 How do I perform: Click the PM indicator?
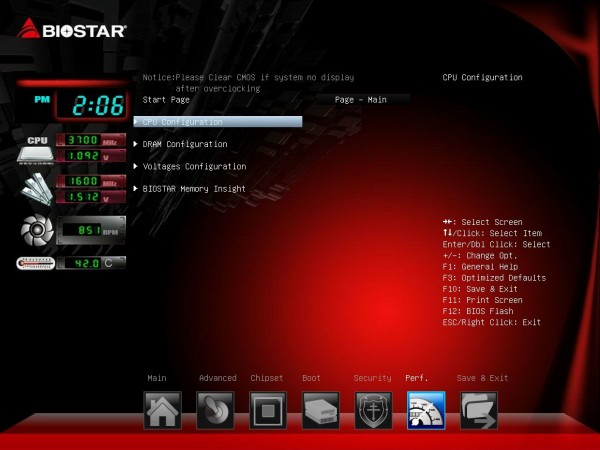[42, 99]
